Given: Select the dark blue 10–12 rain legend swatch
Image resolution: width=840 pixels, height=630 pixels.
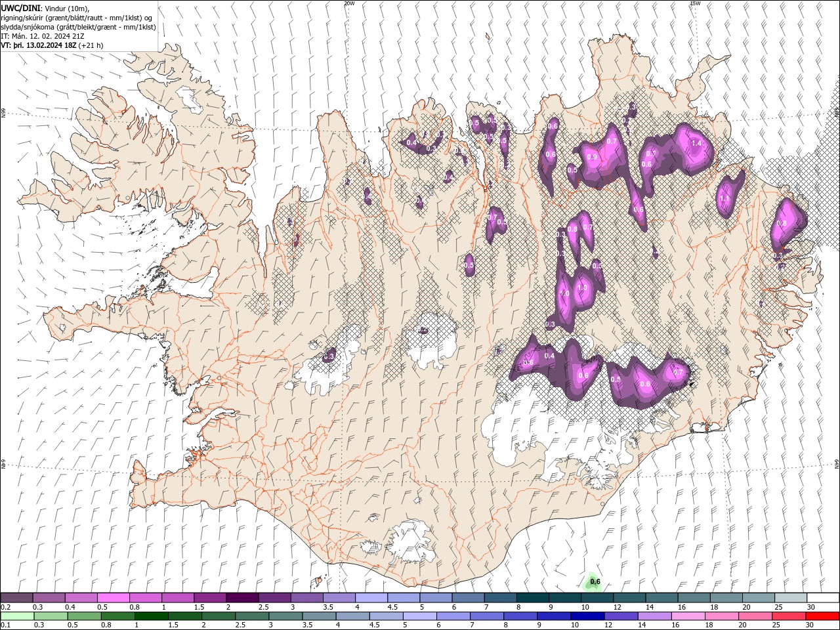Looking at the screenshot, I should coord(586,616).
